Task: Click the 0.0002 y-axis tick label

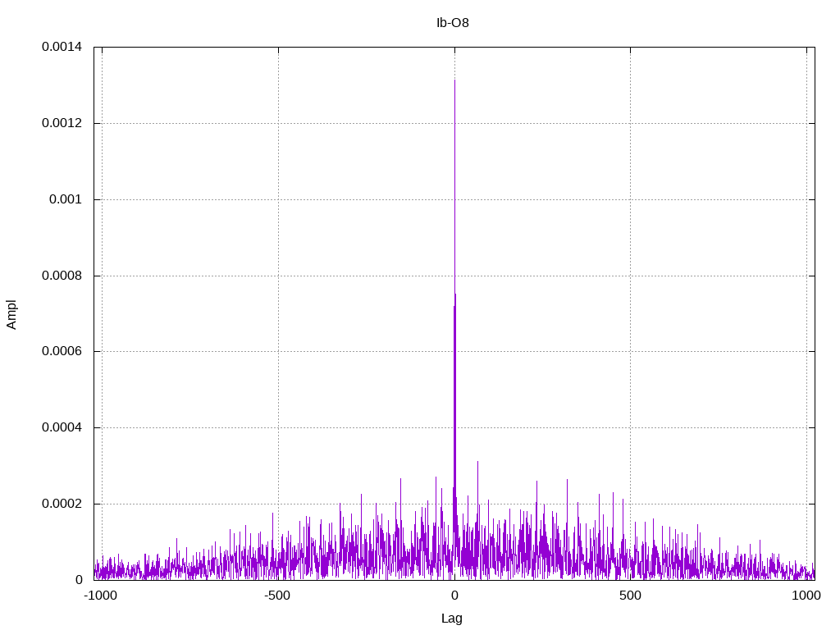Action: (x=62, y=504)
